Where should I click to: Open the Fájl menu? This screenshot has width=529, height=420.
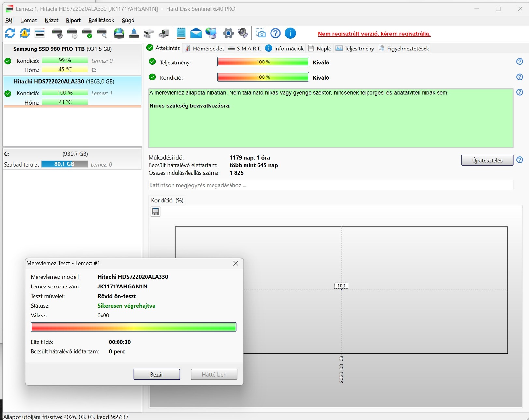pyautogui.click(x=9, y=21)
